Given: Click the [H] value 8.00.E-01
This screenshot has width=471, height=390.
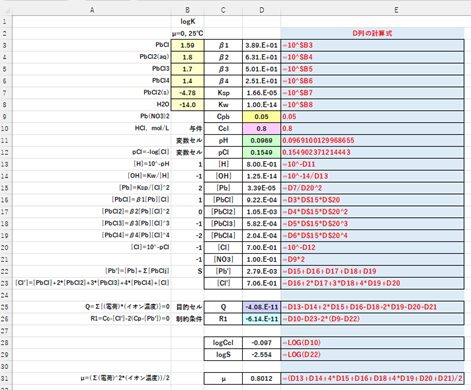Looking at the screenshot, I should click(x=261, y=164).
